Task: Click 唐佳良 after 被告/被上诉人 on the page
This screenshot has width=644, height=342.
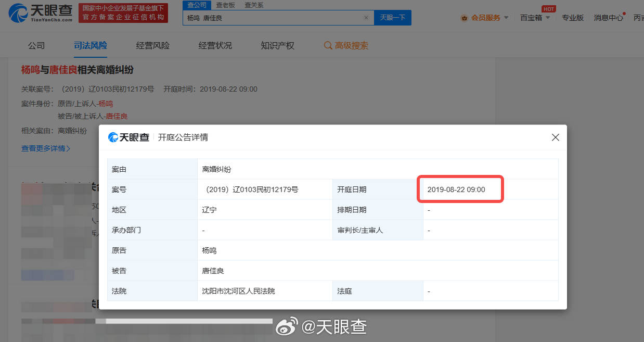Action: tap(117, 116)
